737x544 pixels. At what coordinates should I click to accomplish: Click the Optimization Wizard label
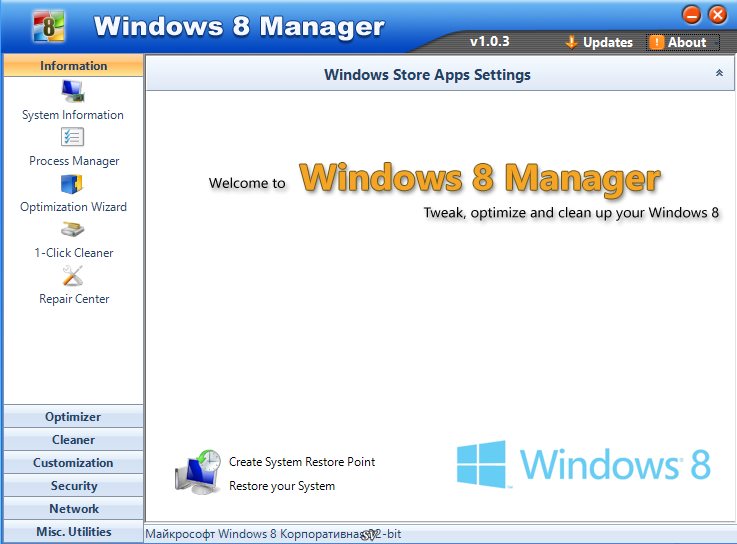click(73, 207)
